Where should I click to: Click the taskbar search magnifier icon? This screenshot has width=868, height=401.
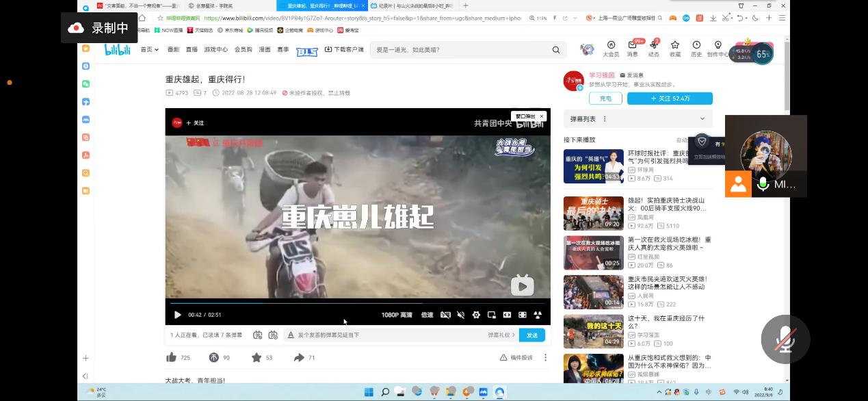385,392
